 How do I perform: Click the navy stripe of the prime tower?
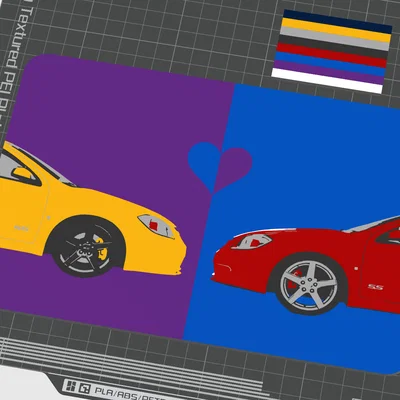pos(338,21)
